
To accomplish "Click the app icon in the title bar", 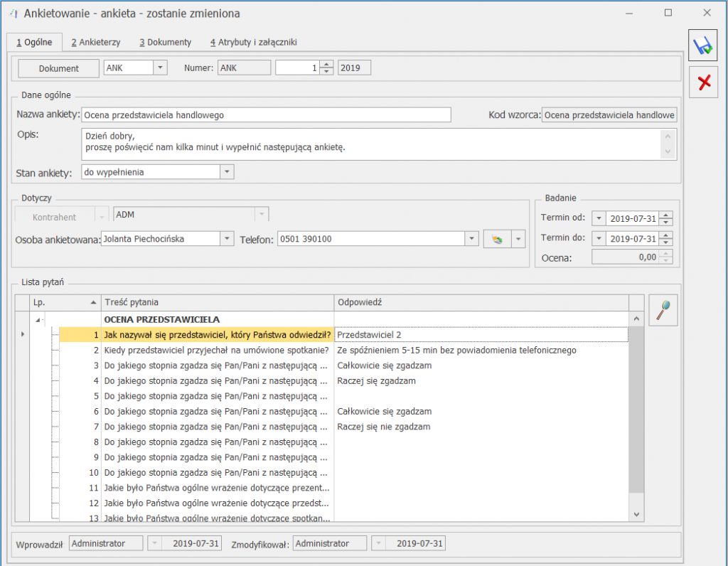I will click(x=14, y=13).
